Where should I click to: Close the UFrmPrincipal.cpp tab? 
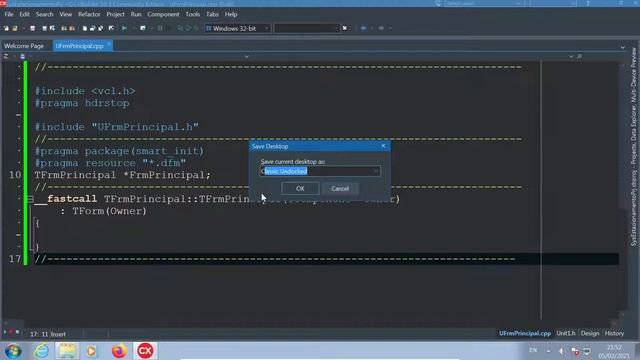109,44
